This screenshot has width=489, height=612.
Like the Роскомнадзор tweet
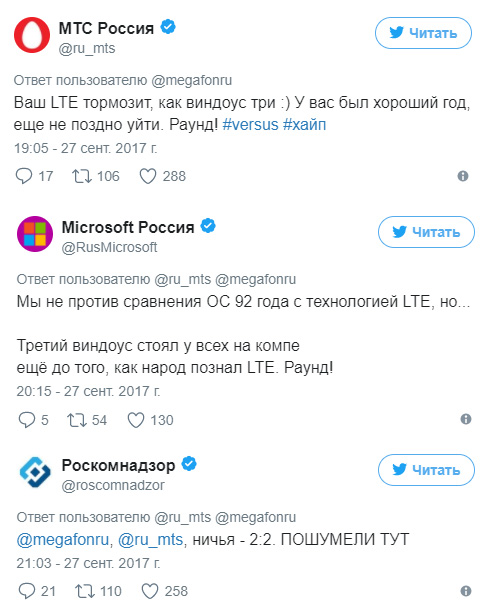click(150, 591)
